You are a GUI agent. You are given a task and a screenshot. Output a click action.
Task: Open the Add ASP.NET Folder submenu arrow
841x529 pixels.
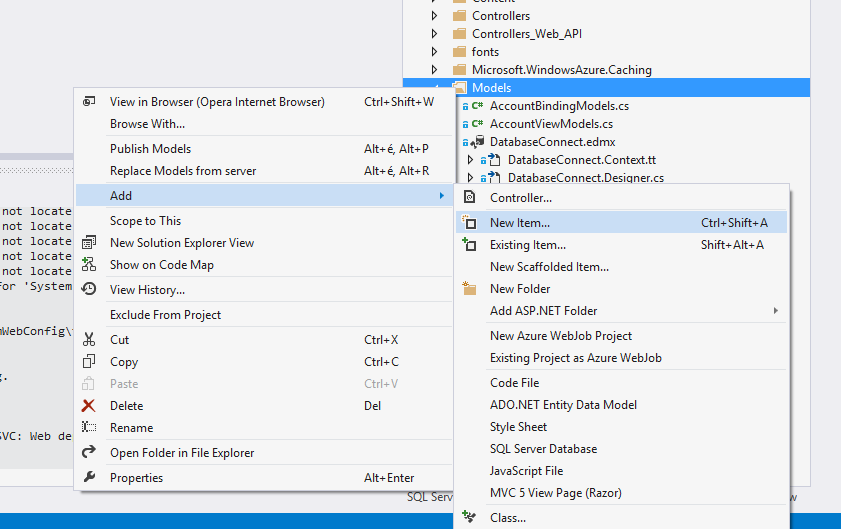tap(776, 311)
